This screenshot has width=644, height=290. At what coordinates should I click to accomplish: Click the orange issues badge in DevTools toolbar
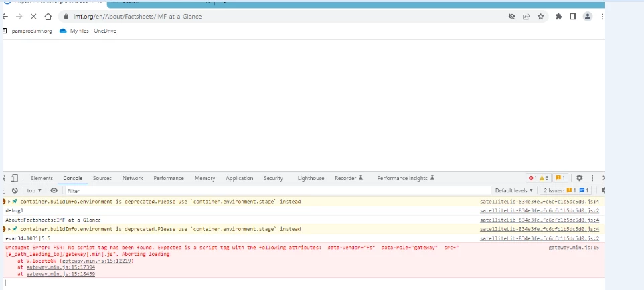tap(560, 178)
